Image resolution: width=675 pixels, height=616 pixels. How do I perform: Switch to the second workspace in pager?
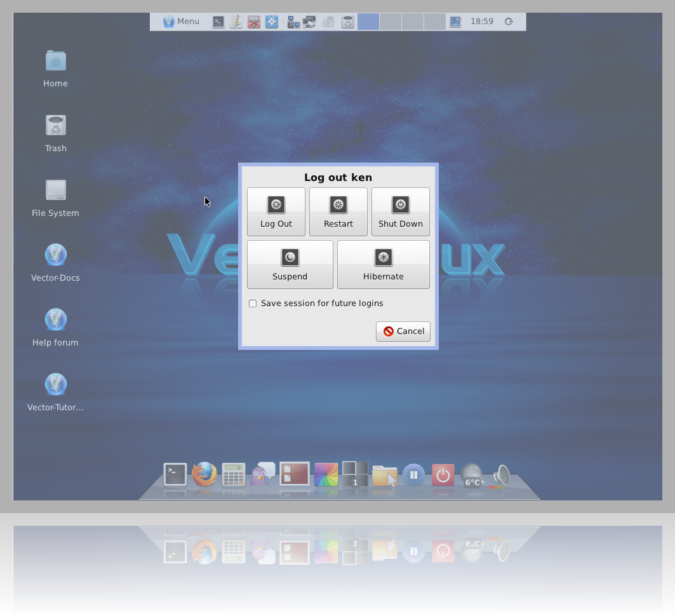coord(391,22)
